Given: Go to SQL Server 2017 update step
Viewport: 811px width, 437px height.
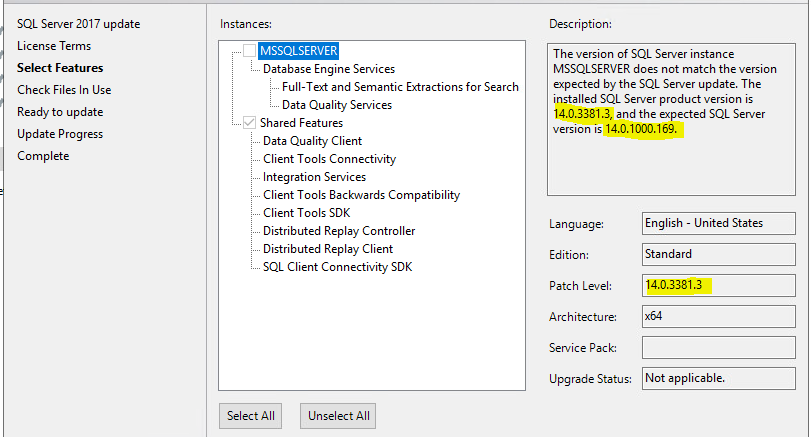Looking at the screenshot, I should click(79, 24).
